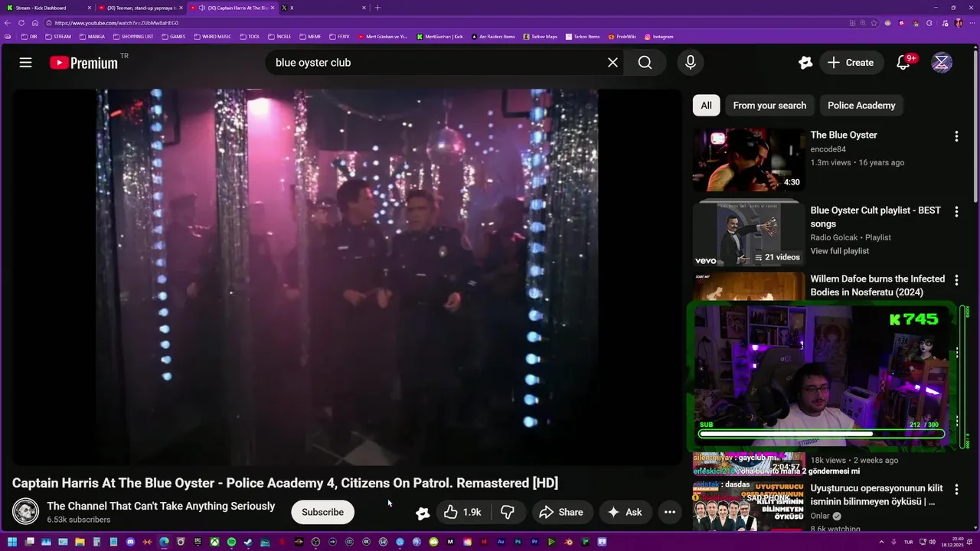Open options for The Blue Oyster video

[x=956, y=136]
